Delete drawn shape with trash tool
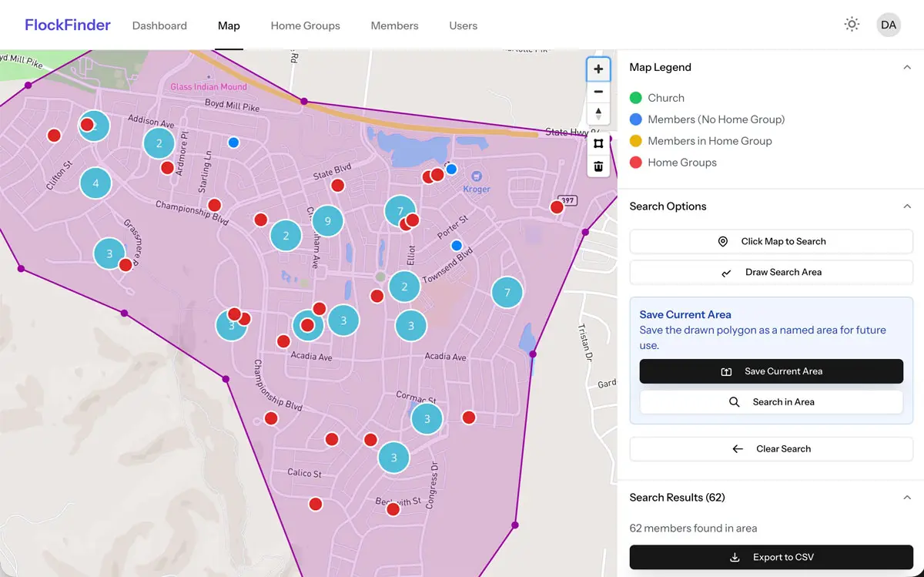 [x=598, y=166]
